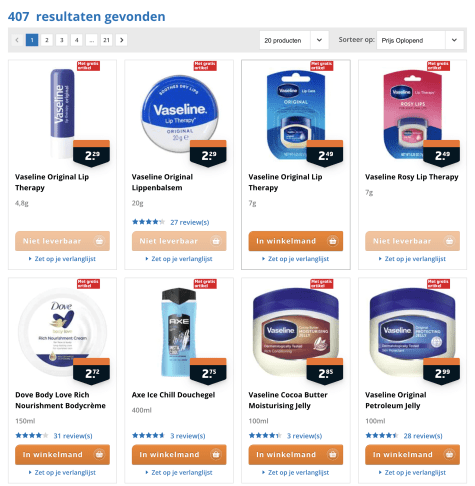Click basket icon on Vaseline Petroleum Jelly button
The width and height of the screenshot is (475, 486).
coord(449,454)
